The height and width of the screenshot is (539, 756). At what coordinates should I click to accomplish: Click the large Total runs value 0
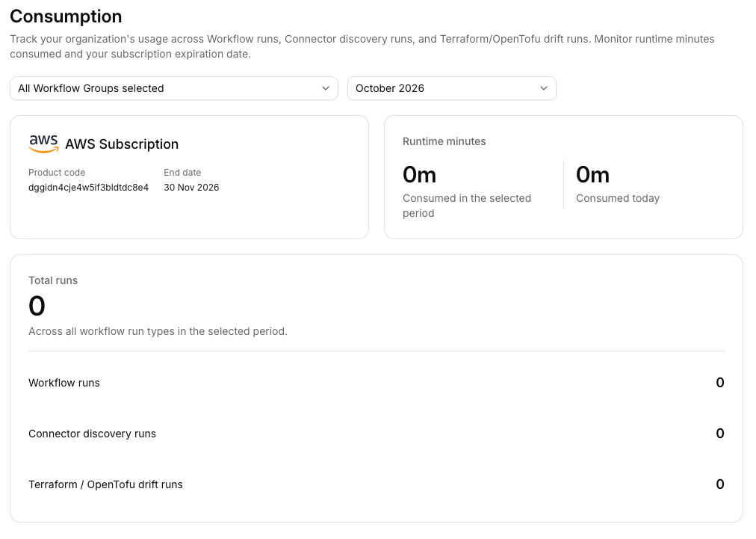(x=37, y=306)
